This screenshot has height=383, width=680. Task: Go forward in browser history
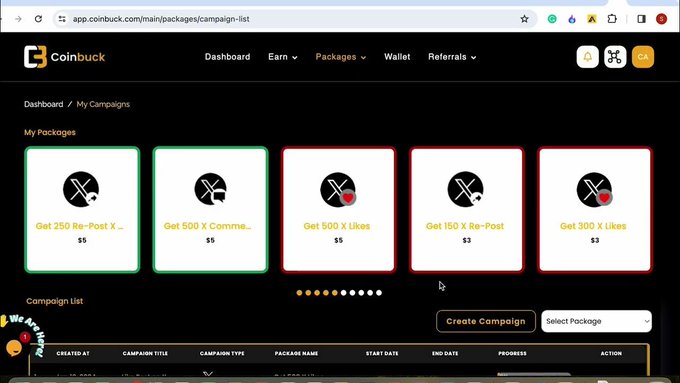[18, 19]
